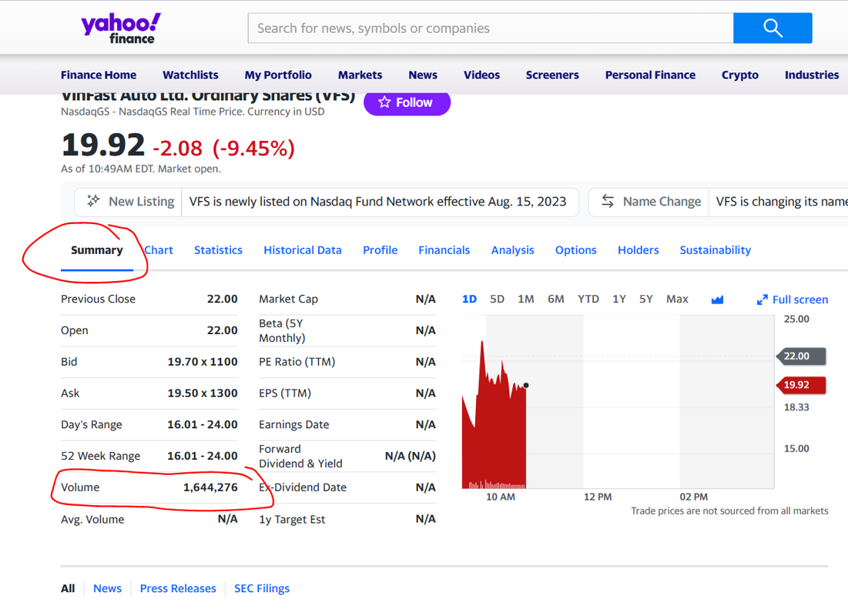Open the Markets menu
848x616 pixels.
pyautogui.click(x=360, y=75)
